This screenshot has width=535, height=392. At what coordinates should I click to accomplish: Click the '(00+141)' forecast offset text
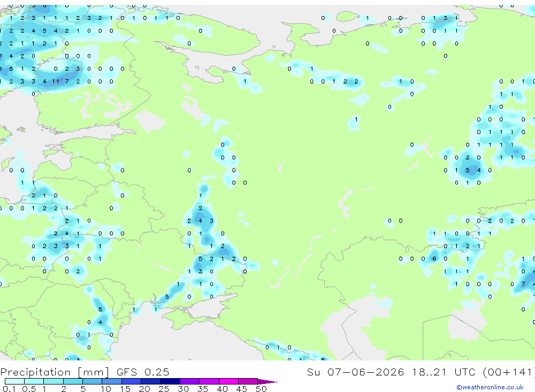click(x=509, y=372)
